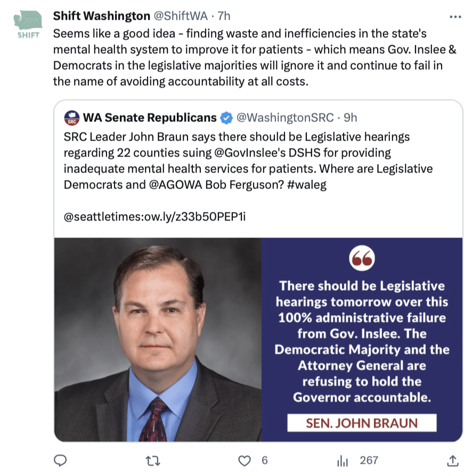The width and height of the screenshot is (472, 476).
Task: Open WA Senate Republicans profile name
Action: (x=150, y=118)
